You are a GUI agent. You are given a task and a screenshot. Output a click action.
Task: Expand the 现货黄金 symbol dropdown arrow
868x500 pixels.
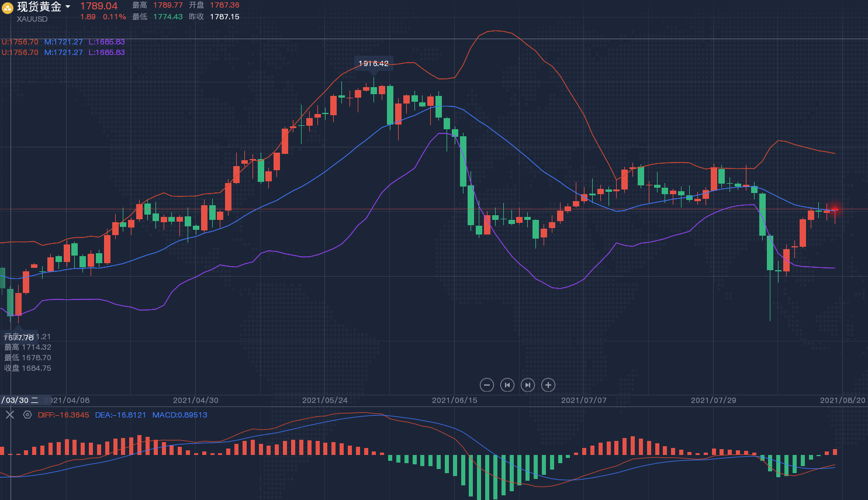pyautogui.click(x=68, y=7)
